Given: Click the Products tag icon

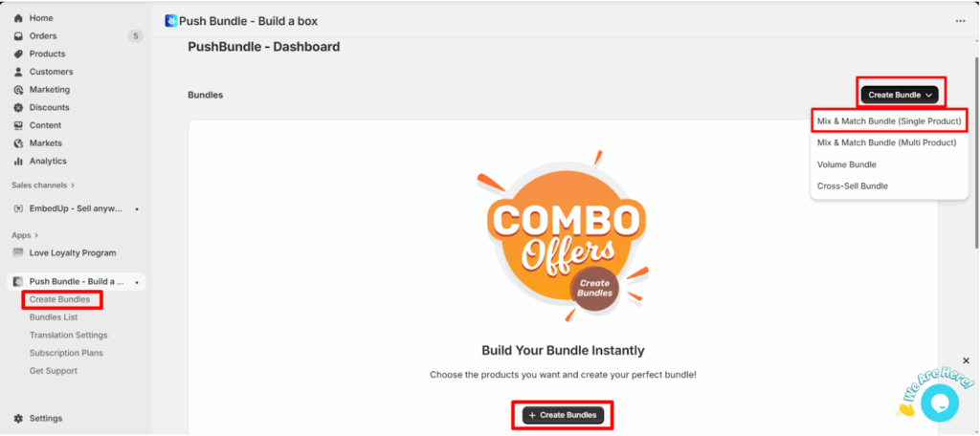Looking at the screenshot, I should (18, 54).
